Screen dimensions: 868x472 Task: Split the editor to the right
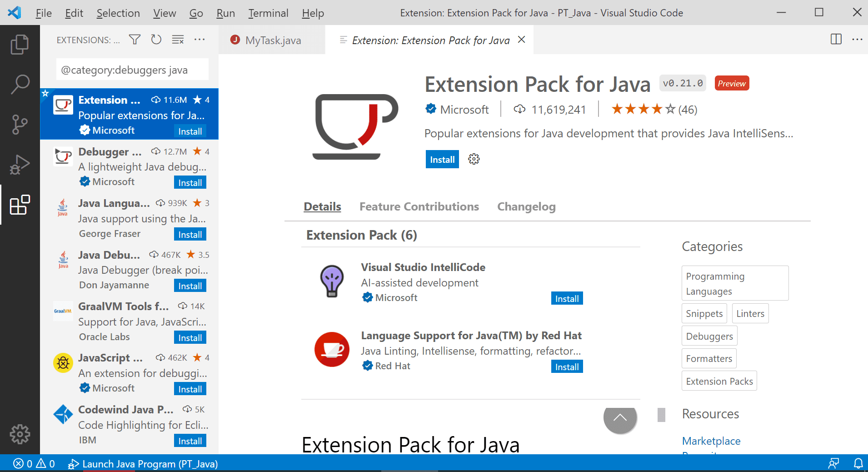tap(836, 39)
